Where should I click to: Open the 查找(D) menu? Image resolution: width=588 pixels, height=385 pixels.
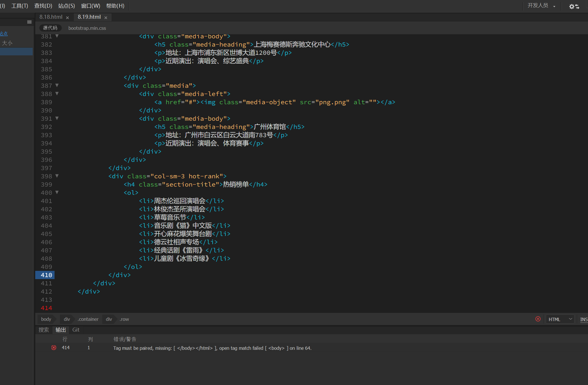pos(43,6)
